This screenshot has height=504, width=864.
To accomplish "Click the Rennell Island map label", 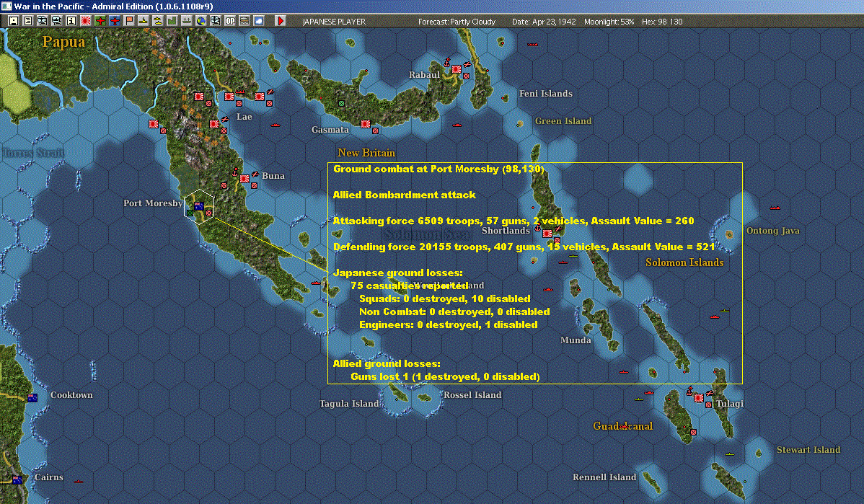I will (x=604, y=477).
